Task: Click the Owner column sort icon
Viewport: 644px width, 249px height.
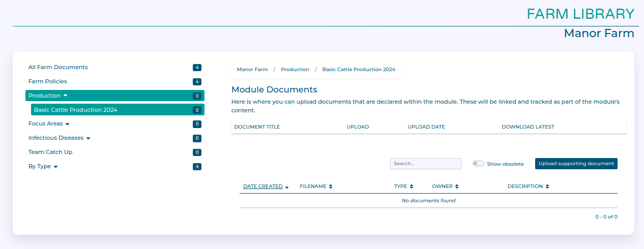Action: [x=457, y=186]
